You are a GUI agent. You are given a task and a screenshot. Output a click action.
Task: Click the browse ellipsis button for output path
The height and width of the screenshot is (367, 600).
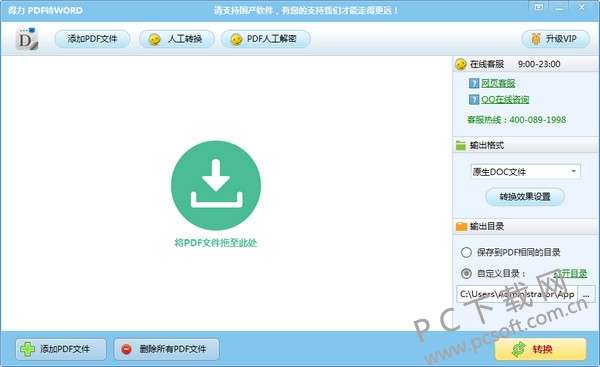click(586, 294)
